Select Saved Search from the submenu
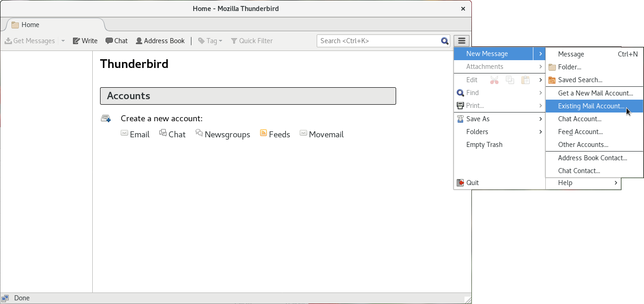This screenshot has width=644, height=304. pos(580,80)
